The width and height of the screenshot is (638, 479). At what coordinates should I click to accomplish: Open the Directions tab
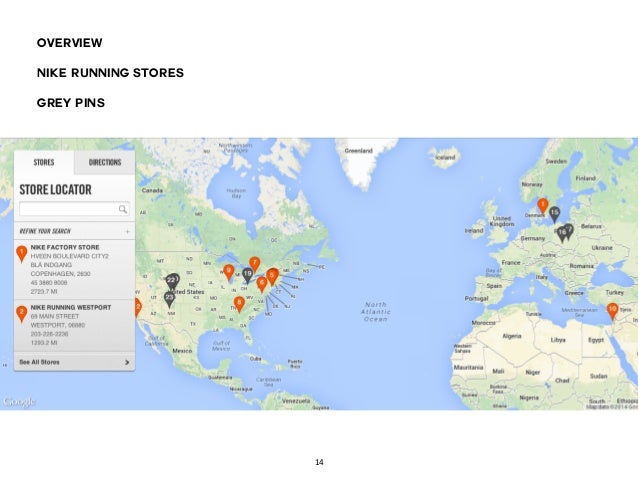coord(105,162)
